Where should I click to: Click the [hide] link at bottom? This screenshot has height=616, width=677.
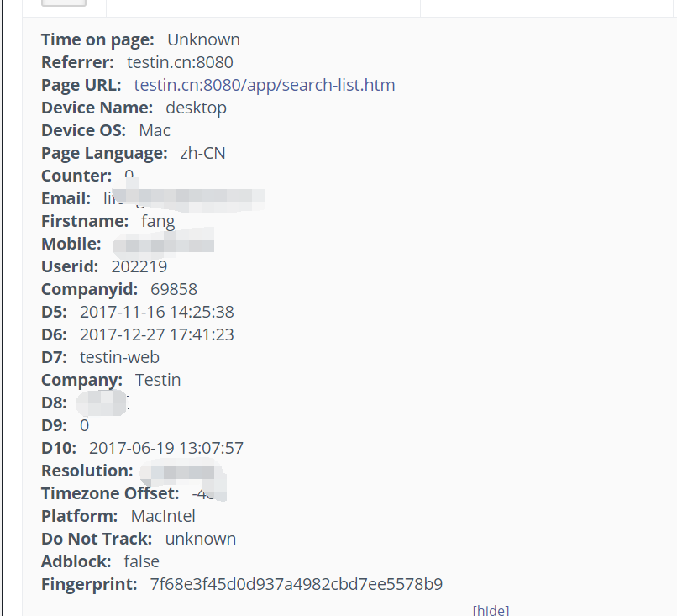(491, 609)
